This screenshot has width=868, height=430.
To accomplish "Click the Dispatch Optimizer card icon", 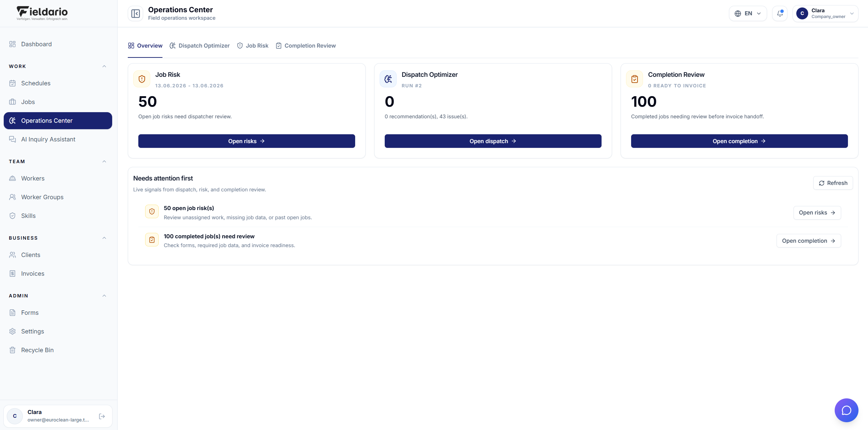I will [x=388, y=79].
